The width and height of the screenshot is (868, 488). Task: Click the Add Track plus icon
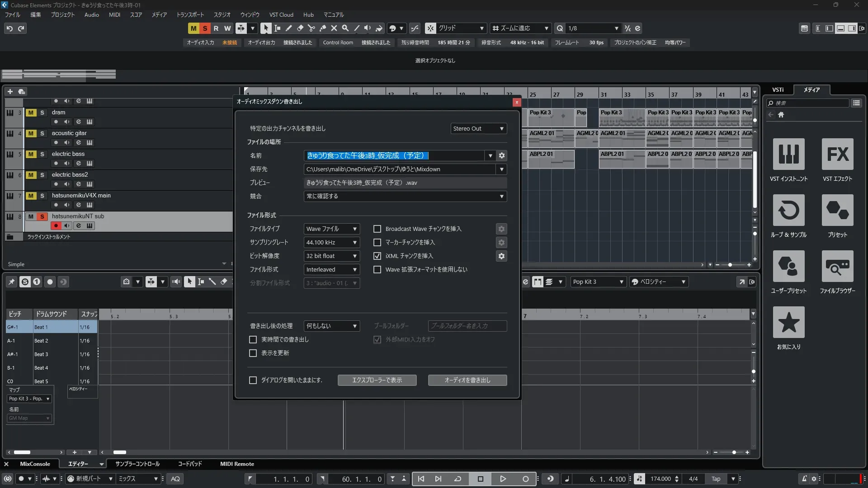10,91
